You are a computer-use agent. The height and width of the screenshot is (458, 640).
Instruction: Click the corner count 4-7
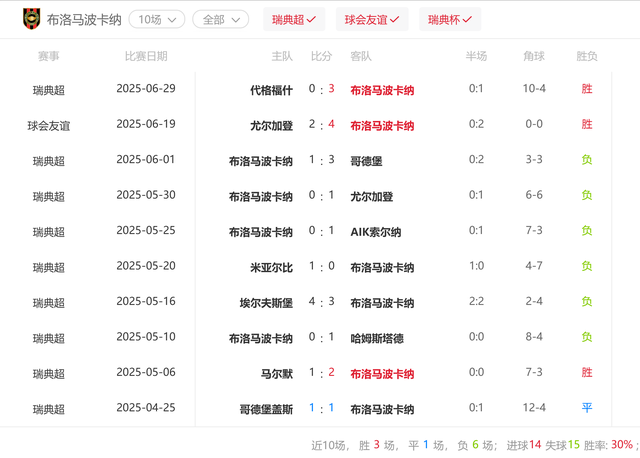(x=534, y=266)
